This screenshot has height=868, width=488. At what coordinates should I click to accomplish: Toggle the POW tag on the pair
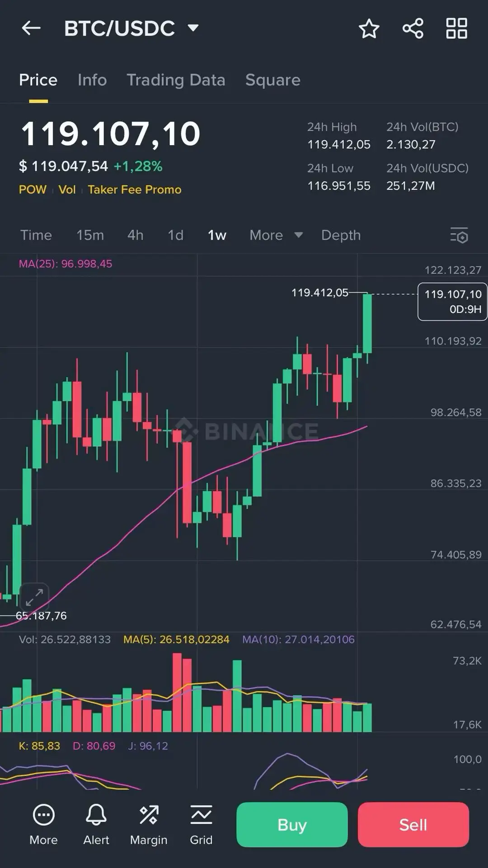32,189
